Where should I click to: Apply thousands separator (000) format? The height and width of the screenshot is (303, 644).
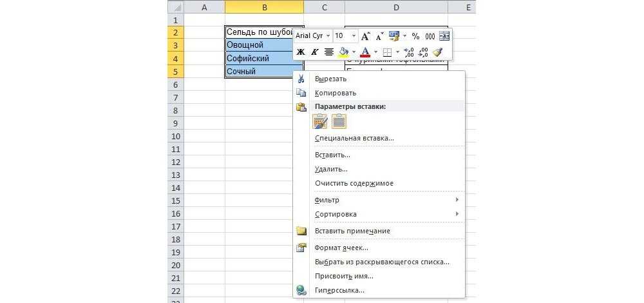pos(430,36)
